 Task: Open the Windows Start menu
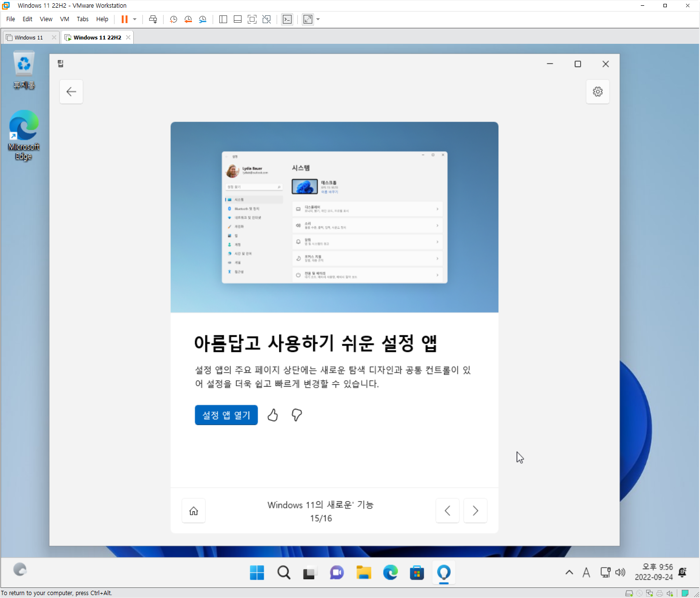257,572
